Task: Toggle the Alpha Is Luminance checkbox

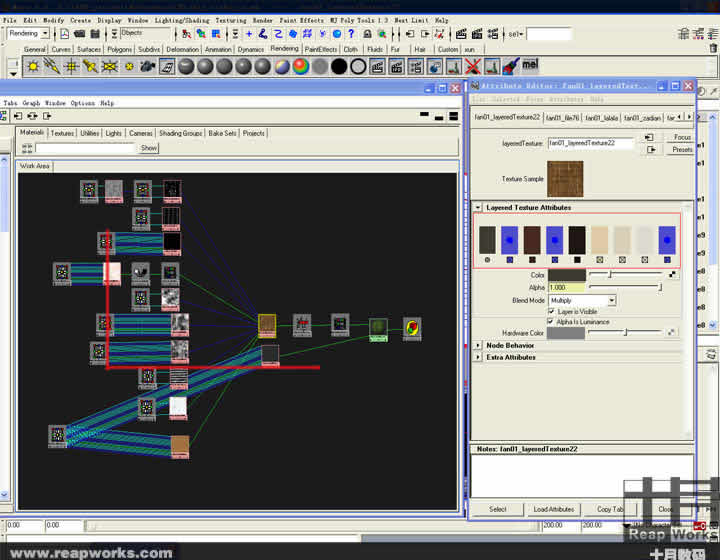Action: coord(551,322)
